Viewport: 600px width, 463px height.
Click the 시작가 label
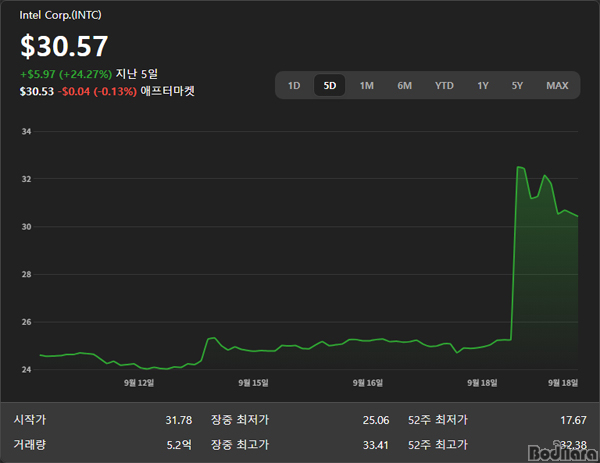(29, 419)
